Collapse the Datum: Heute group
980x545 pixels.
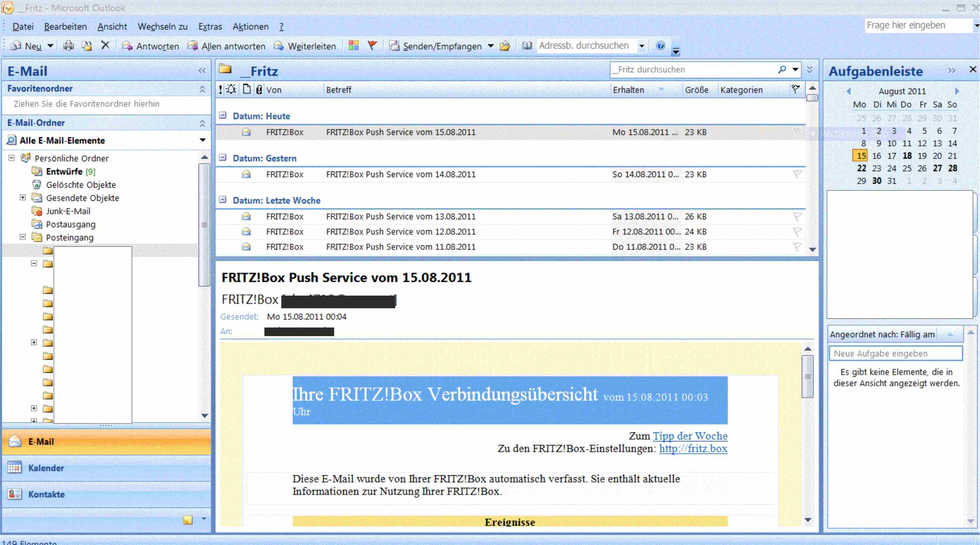click(223, 116)
